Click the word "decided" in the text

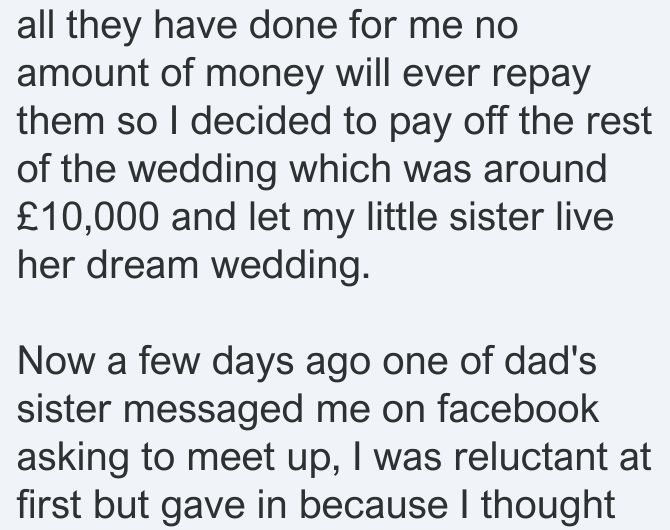point(261,121)
